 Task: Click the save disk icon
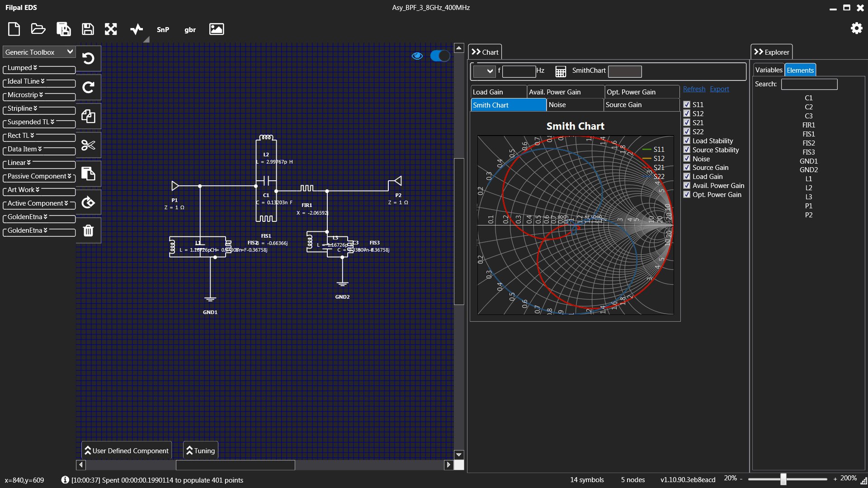coord(88,29)
